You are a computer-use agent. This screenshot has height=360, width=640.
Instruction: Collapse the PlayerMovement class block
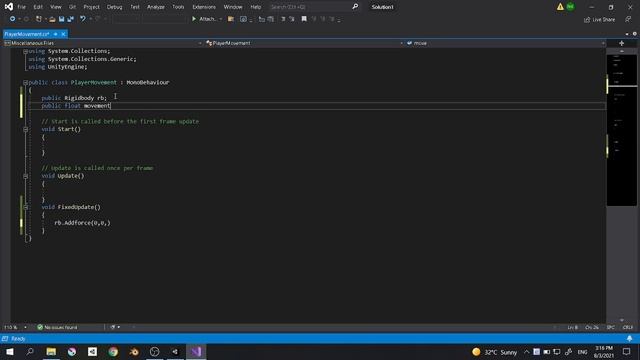[x=25, y=82]
